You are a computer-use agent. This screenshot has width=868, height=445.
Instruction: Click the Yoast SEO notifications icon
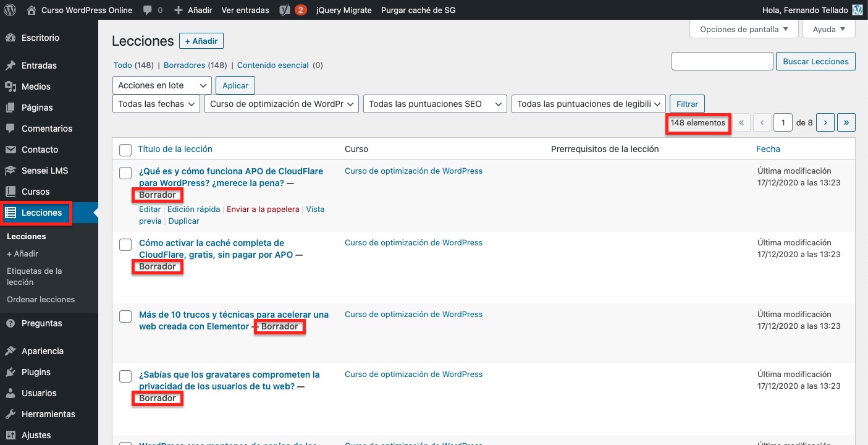[285, 11]
